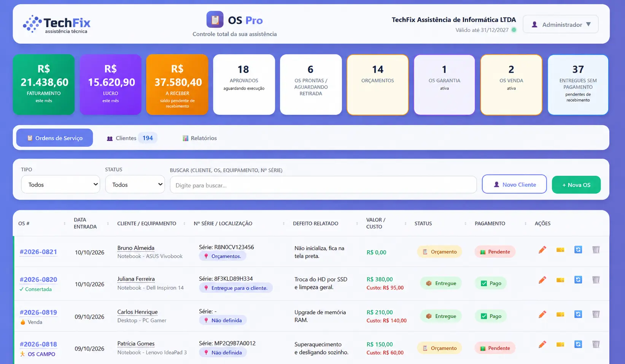This screenshot has width=625, height=364.
Task: Open the Lucro R$ 15.620,90 card
Action: (111, 84)
